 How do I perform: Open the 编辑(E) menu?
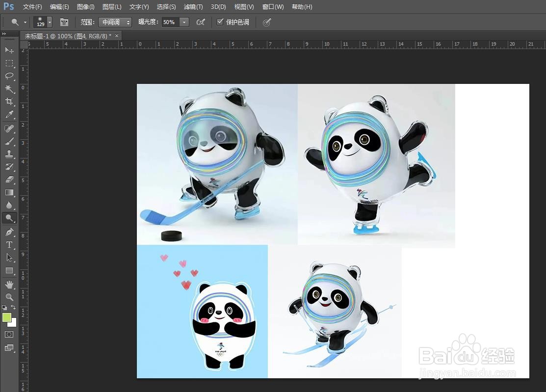(x=59, y=6)
